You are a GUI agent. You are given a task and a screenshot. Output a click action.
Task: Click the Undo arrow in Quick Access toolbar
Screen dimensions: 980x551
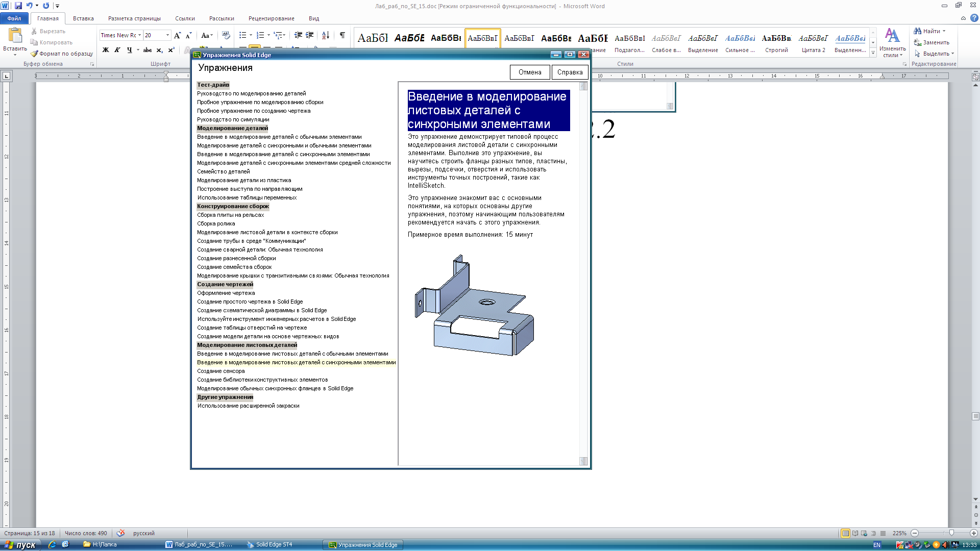click(x=30, y=6)
